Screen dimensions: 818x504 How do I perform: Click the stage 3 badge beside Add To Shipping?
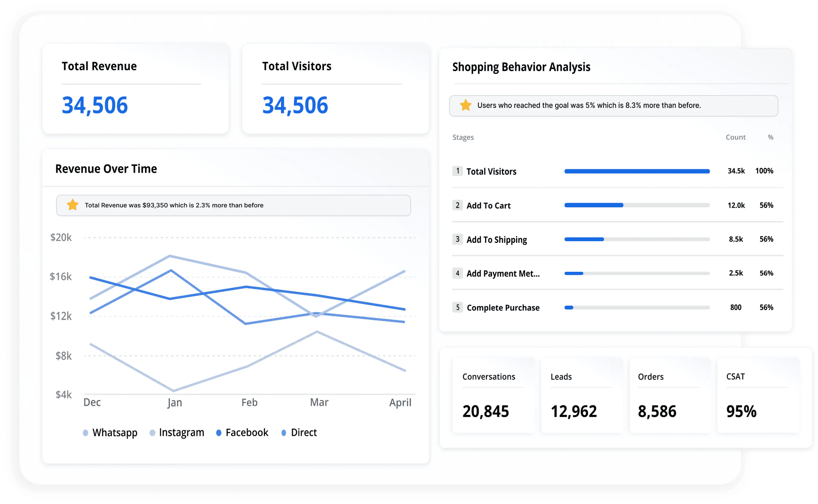point(457,239)
